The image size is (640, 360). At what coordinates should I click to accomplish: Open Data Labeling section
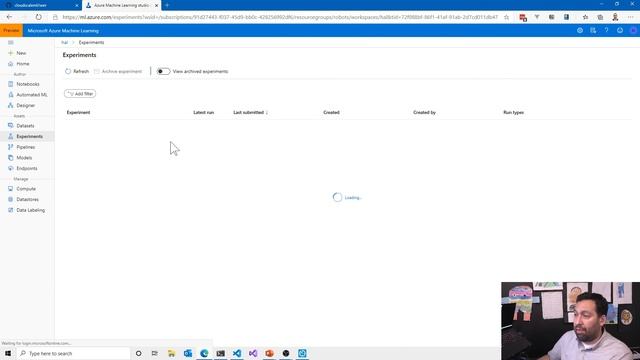tap(27, 210)
